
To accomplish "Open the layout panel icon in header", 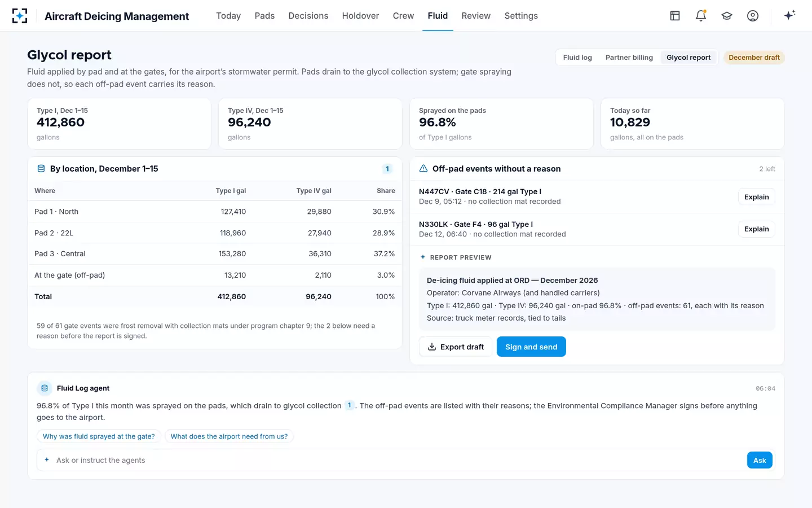I will click(x=675, y=16).
